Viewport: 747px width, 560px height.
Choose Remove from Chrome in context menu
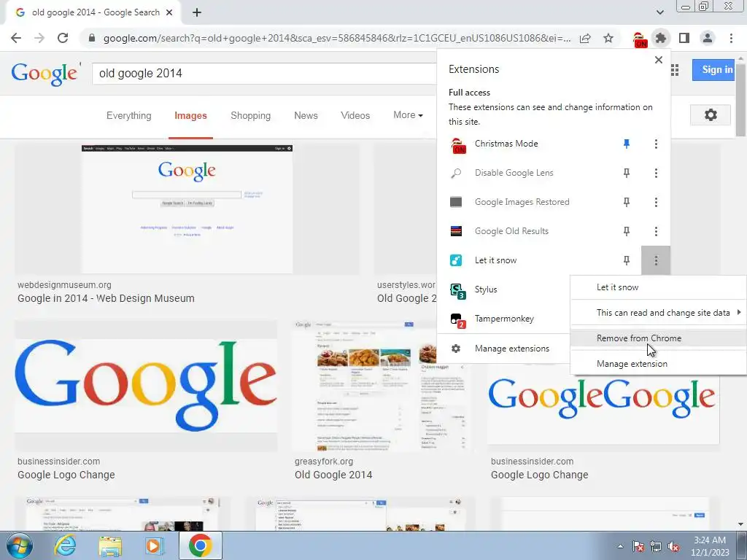659,338
